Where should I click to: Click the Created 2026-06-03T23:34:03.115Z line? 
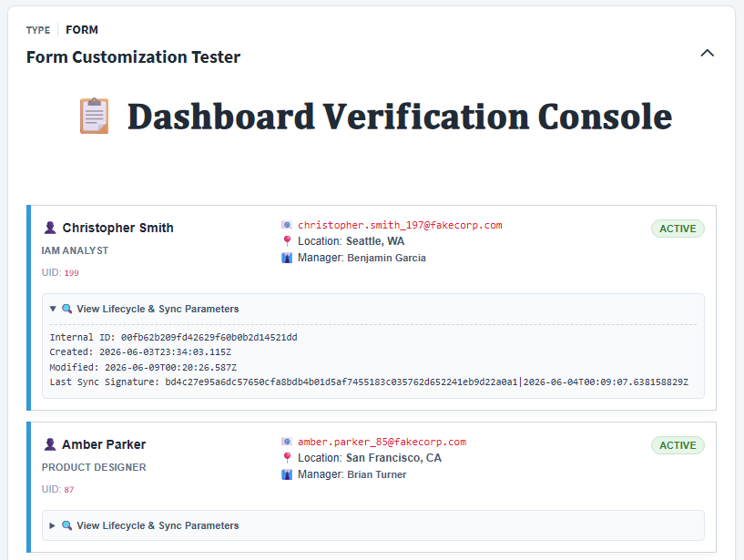click(140, 352)
